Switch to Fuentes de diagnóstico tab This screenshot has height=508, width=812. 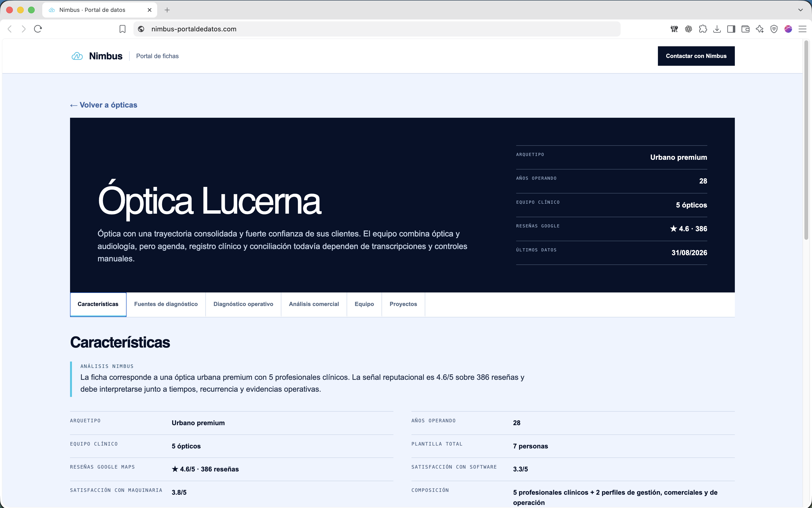point(166,304)
